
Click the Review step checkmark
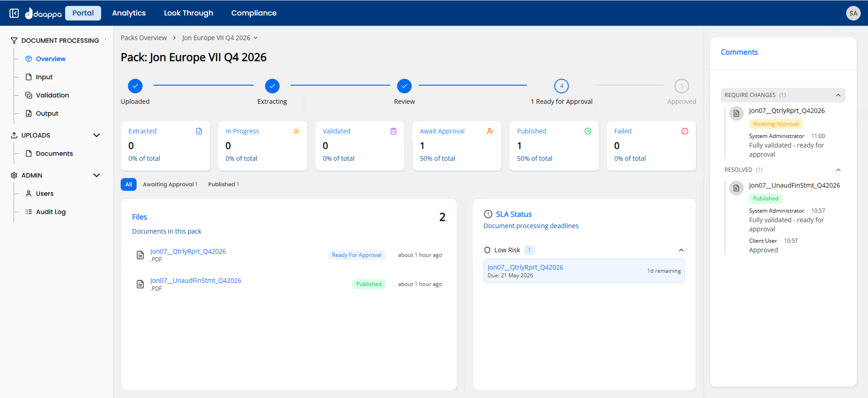pos(404,86)
